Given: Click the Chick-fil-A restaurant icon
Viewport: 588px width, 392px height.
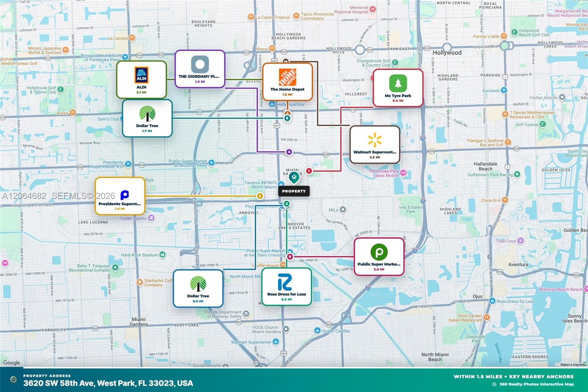Looking at the screenshot, I should 505,200.
